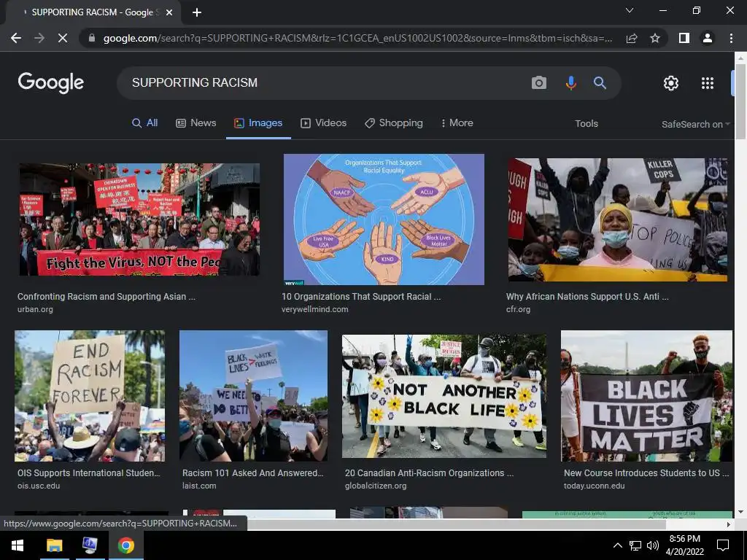Start voice search with the microphone icon
The image size is (747, 560).
pos(570,83)
